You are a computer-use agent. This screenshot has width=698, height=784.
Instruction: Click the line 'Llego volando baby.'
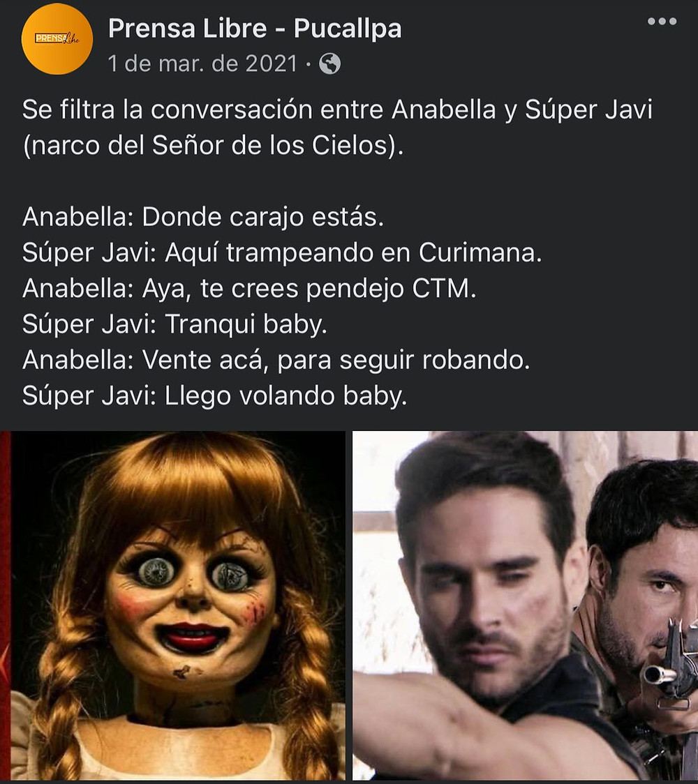tap(285, 396)
